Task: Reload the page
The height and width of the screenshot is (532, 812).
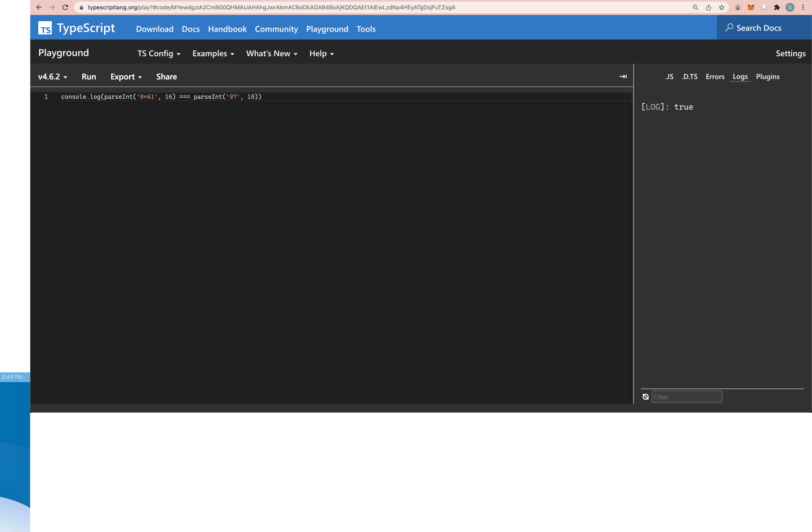Action: [65, 7]
